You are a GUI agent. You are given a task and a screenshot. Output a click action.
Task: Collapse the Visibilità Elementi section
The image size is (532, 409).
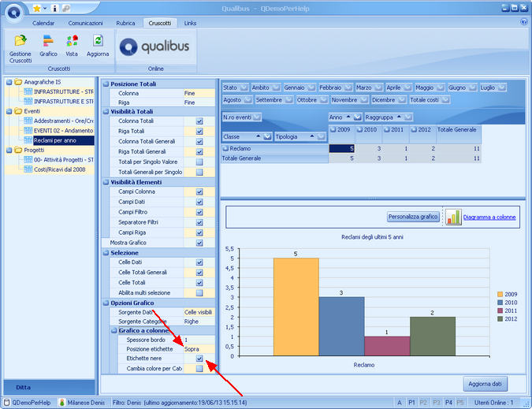pyautogui.click(x=106, y=182)
